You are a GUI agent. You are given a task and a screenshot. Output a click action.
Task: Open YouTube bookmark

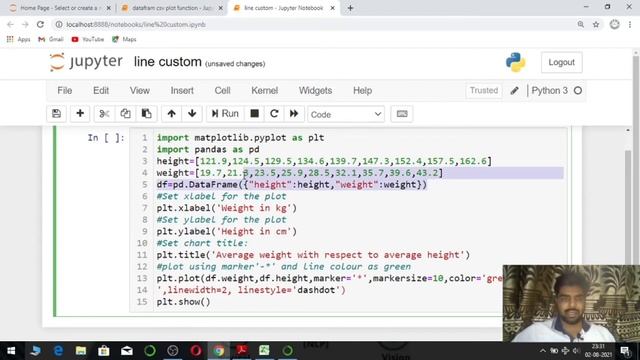click(x=87, y=40)
